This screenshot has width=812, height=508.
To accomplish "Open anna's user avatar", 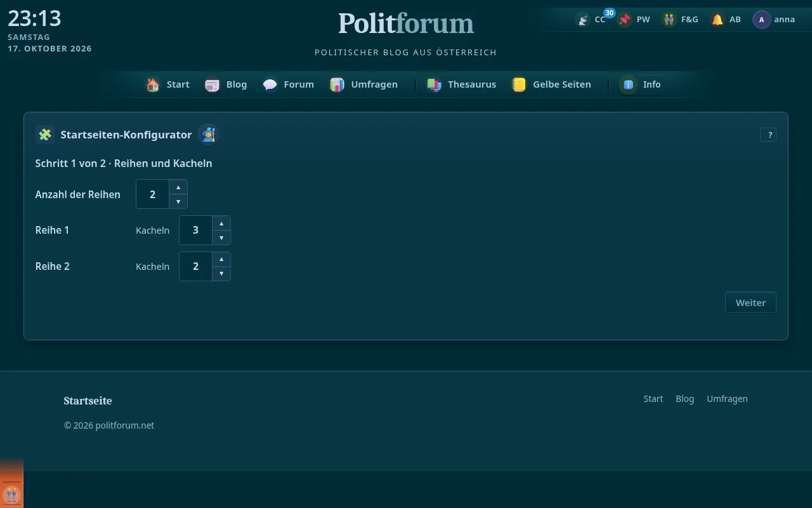I will pyautogui.click(x=761, y=20).
